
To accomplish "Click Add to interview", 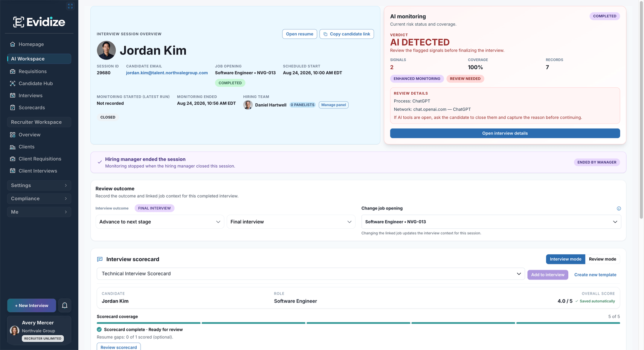I will tap(548, 275).
